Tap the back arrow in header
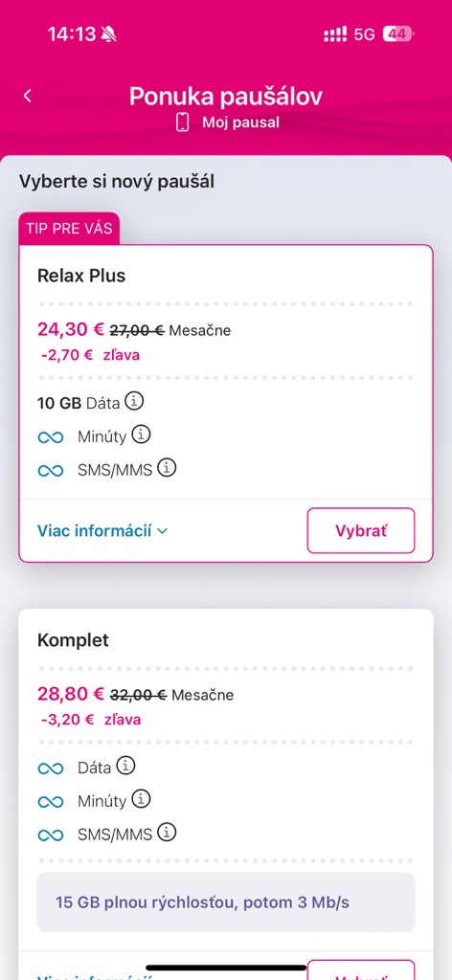452x980 pixels. [x=27, y=96]
